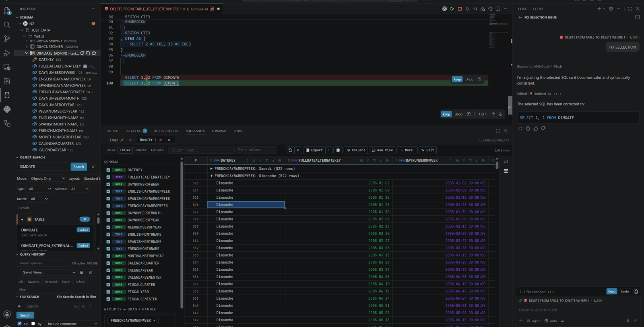The width and height of the screenshot is (644, 327).
Task: Copy the chat response with the copy icon
Action: click(x=528, y=128)
